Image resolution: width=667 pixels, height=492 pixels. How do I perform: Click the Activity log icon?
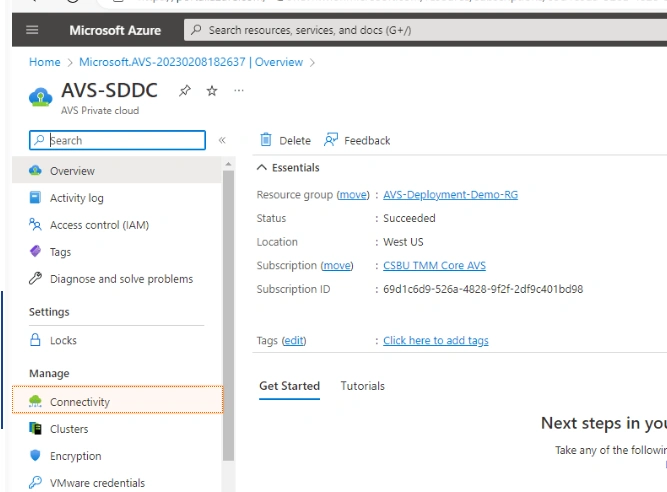pyautogui.click(x=35, y=198)
